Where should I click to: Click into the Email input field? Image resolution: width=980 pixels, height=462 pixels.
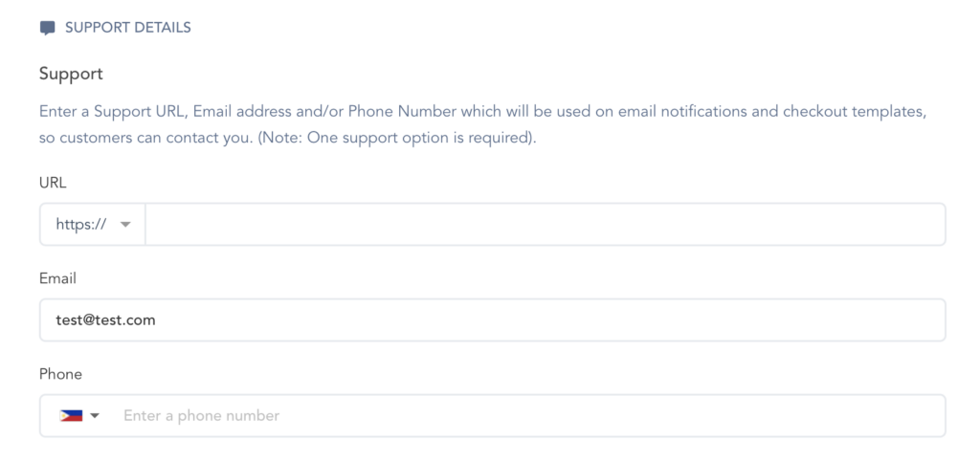492,320
